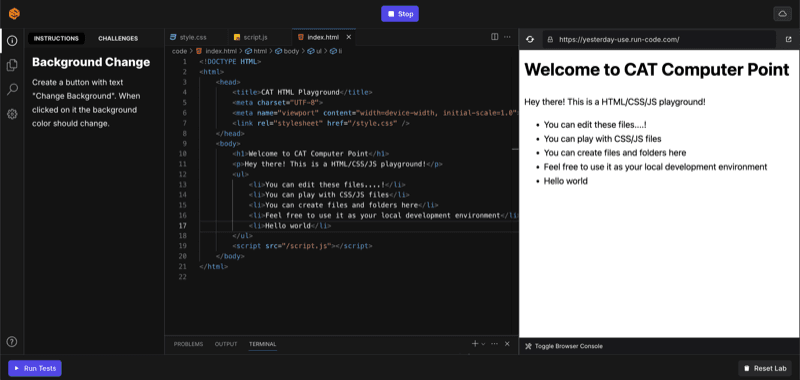Click the Stop button

[x=400, y=14]
